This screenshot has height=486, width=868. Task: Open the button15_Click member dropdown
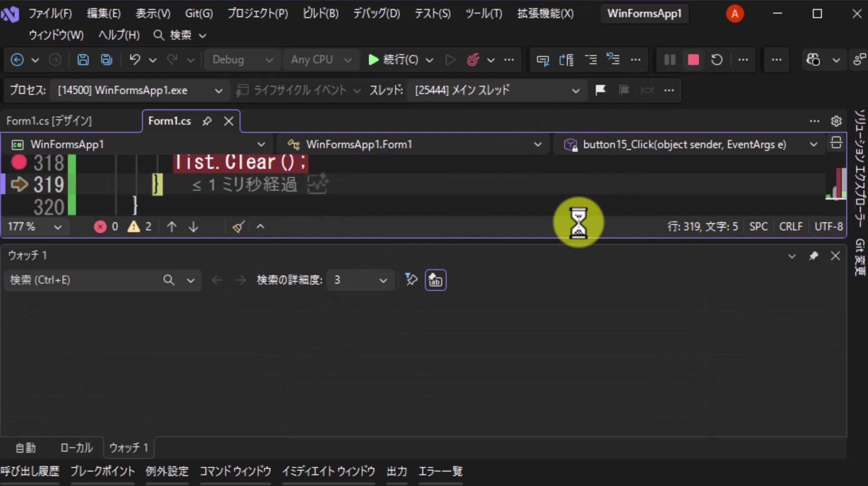(689, 145)
